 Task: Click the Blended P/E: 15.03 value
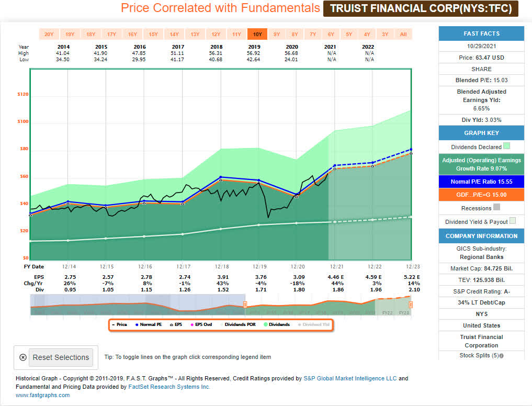tap(481, 81)
